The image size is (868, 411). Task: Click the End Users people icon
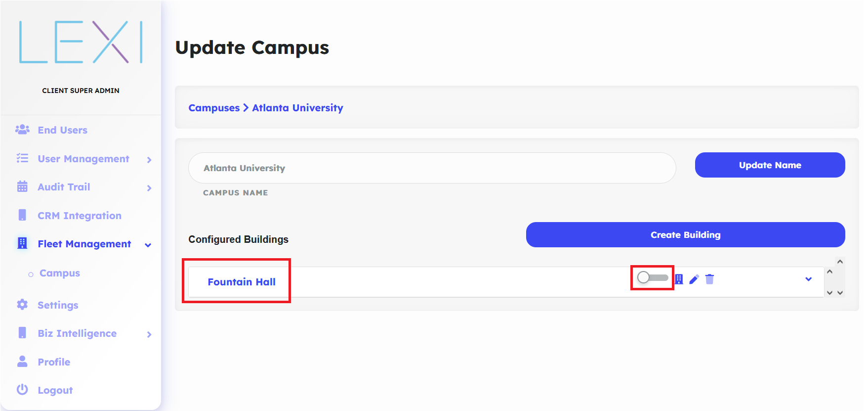(x=22, y=130)
